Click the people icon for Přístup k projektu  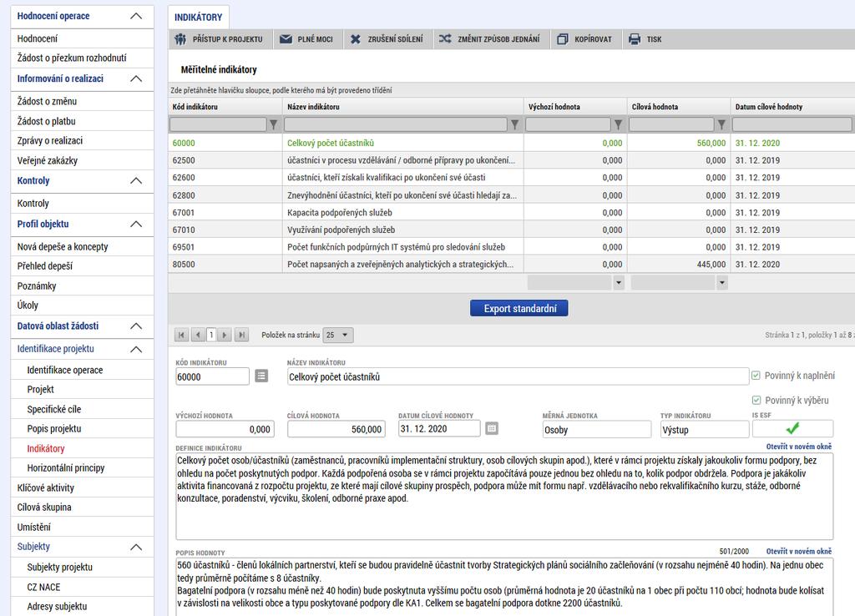click(x=180, y=39)
